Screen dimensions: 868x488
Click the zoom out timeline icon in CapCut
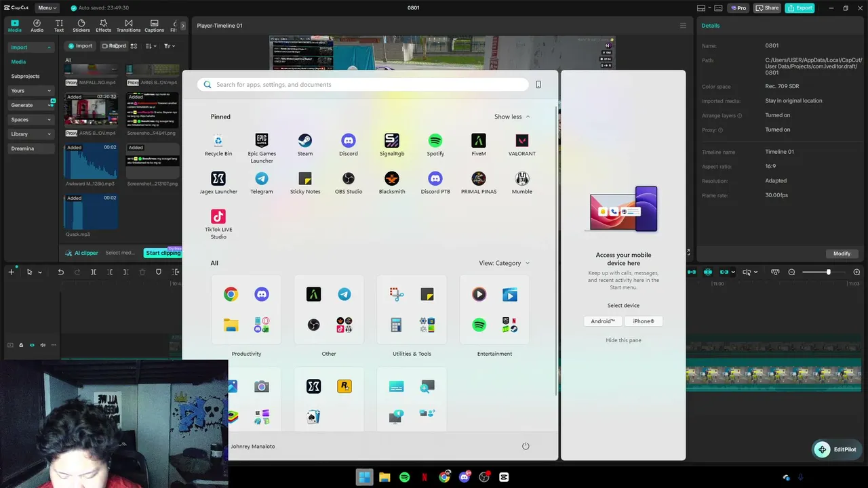(791, 272)
